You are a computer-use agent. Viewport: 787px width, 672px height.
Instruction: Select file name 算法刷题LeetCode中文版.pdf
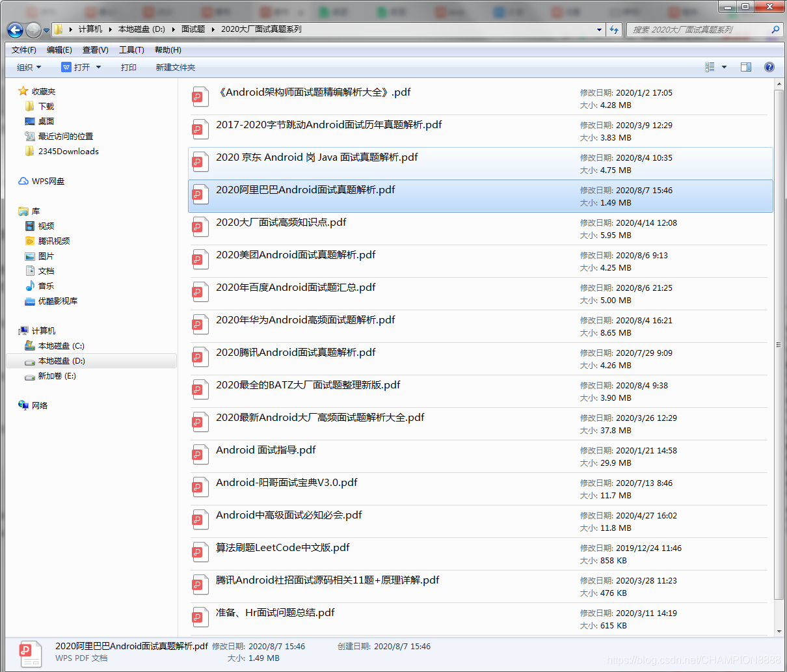[283, 548]
